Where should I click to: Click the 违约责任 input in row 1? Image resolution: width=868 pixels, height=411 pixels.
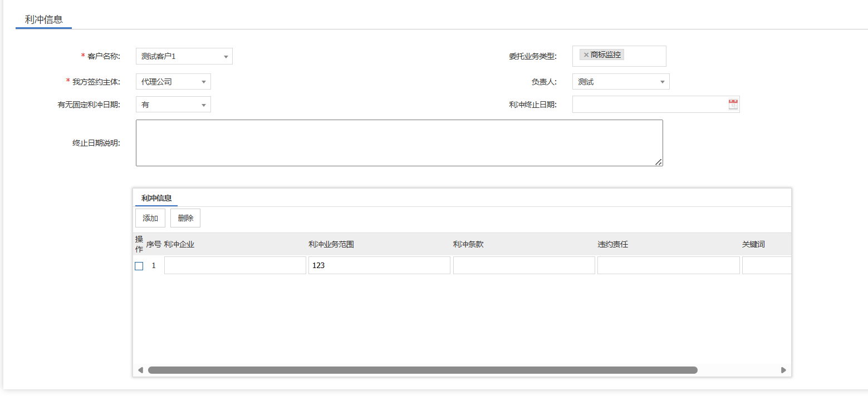(669, 265)
